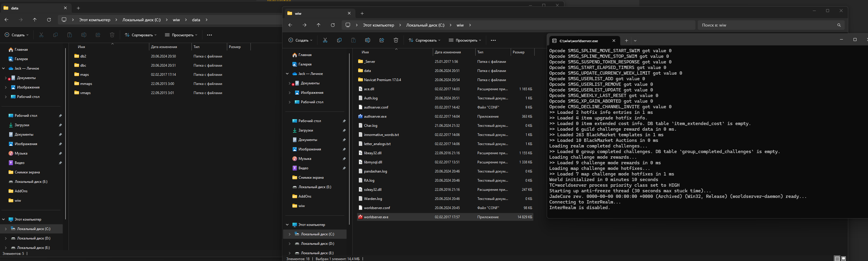
Task: Click Rename icon in wiw window toolbar
Action: point(368,40)
